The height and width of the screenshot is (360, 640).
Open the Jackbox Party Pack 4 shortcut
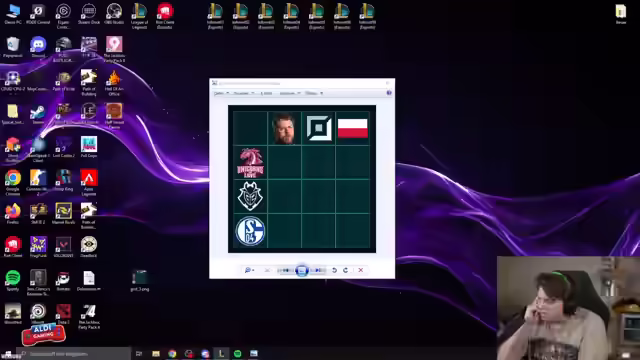(89, 316)
